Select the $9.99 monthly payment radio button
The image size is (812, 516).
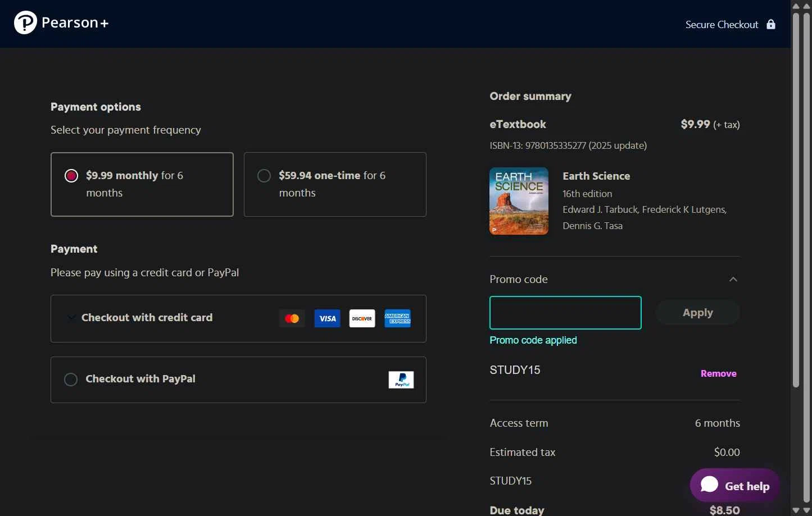(71, 176)
